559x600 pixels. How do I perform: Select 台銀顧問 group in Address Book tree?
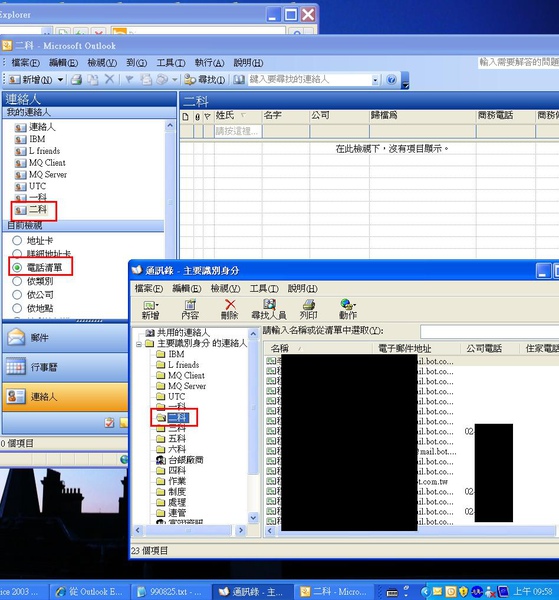(180, 460)
